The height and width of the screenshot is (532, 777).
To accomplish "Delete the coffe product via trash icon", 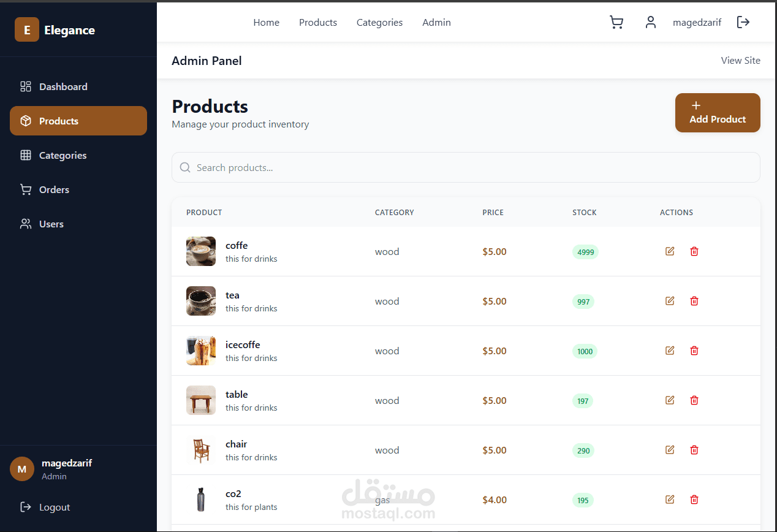I will pyautogui.click(x=694, y=251).
